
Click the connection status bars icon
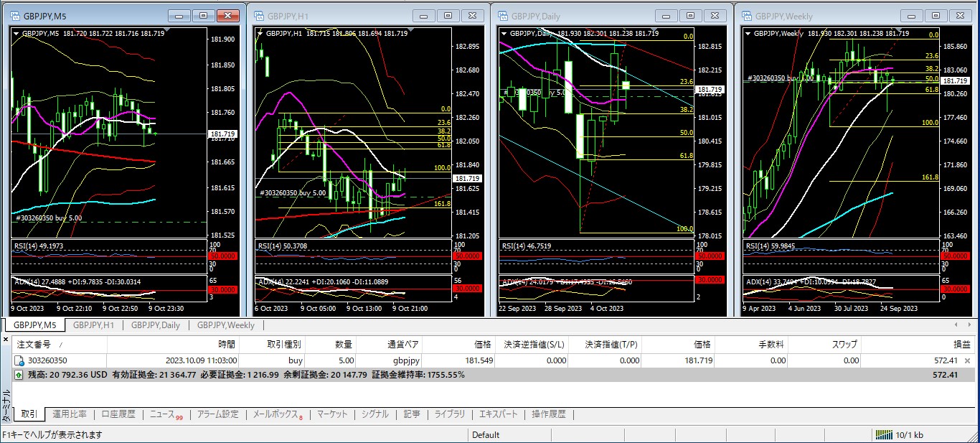click(x=882, y=435)
